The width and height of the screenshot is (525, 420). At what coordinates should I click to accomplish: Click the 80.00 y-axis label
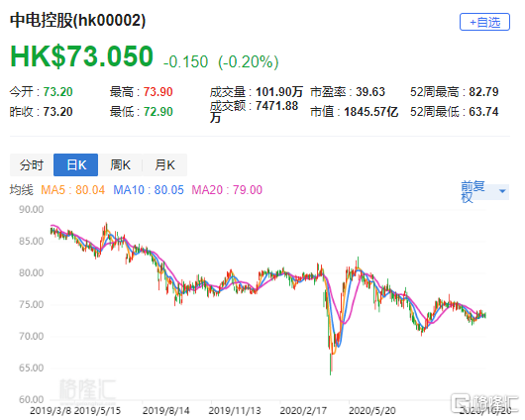click(31, 273)
